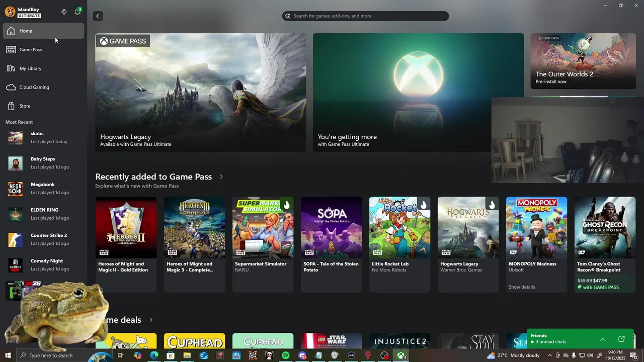Open Microsoft Edge from taskbar
The width and height of the screenshot is (644, 362).
[154, 355]
